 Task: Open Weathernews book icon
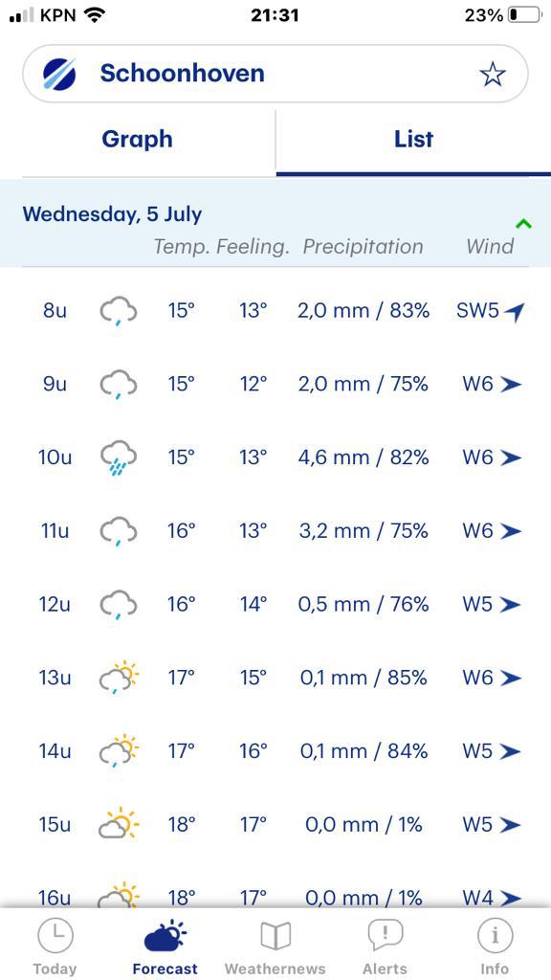pyautogui.click(x=275, y=936)
